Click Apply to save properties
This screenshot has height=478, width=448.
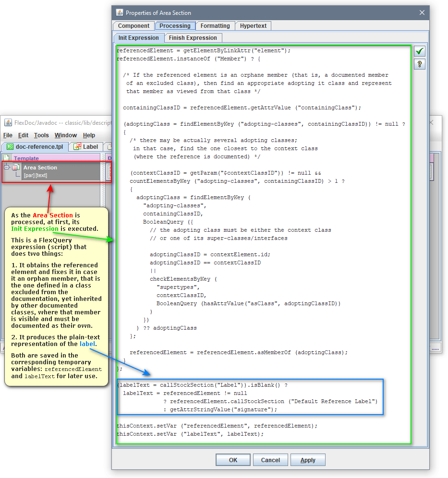(x=308, y=460)
